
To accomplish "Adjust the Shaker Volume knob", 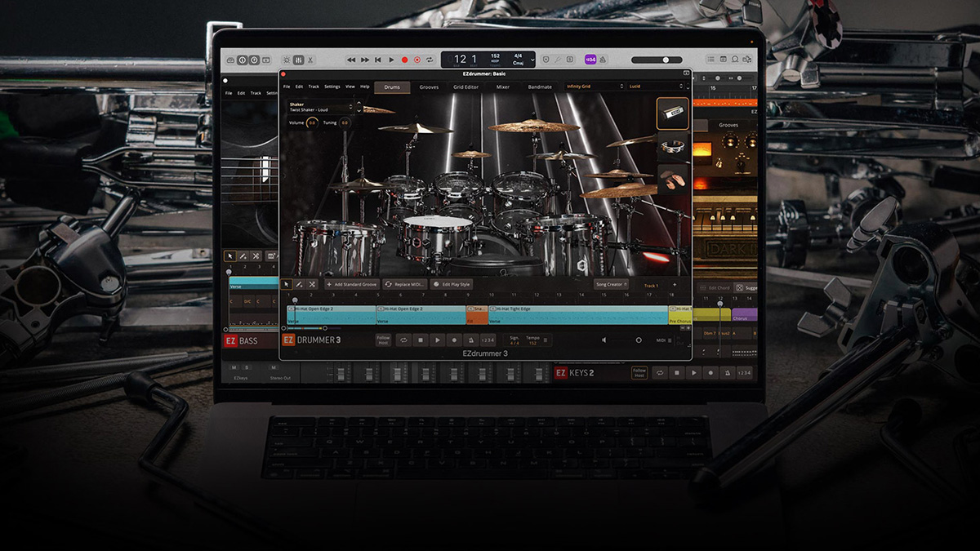I will pyautogui.click(x=312, y=122).
